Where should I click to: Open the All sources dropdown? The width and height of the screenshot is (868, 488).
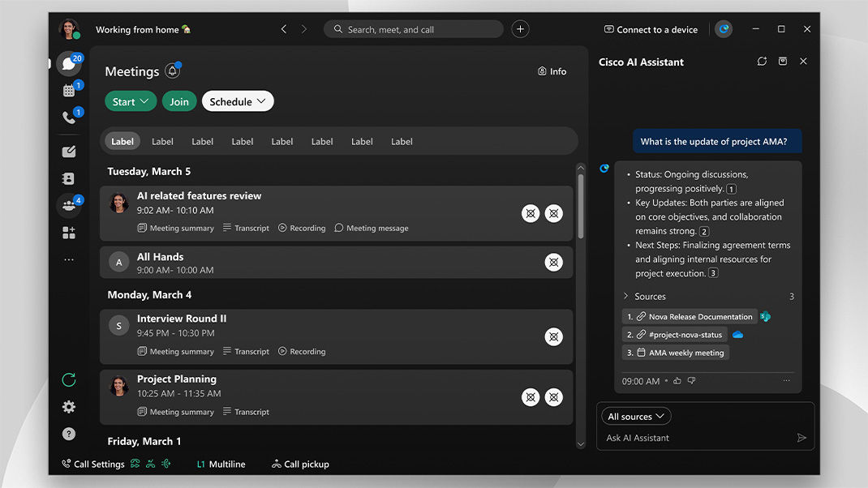pos(636,417)
